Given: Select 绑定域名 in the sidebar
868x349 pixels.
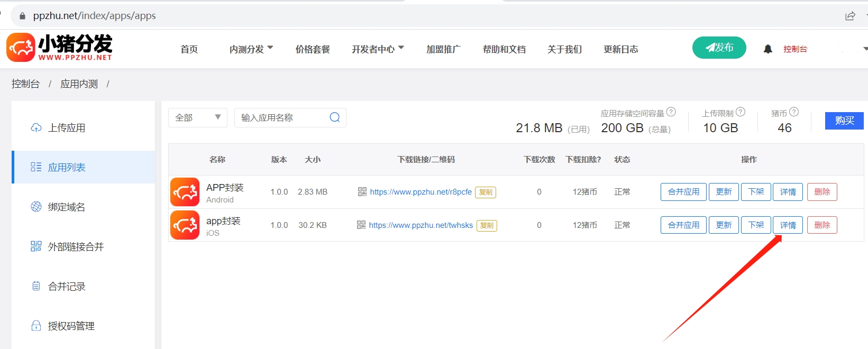Looking at the screenshot, I should tap(67, 207).
